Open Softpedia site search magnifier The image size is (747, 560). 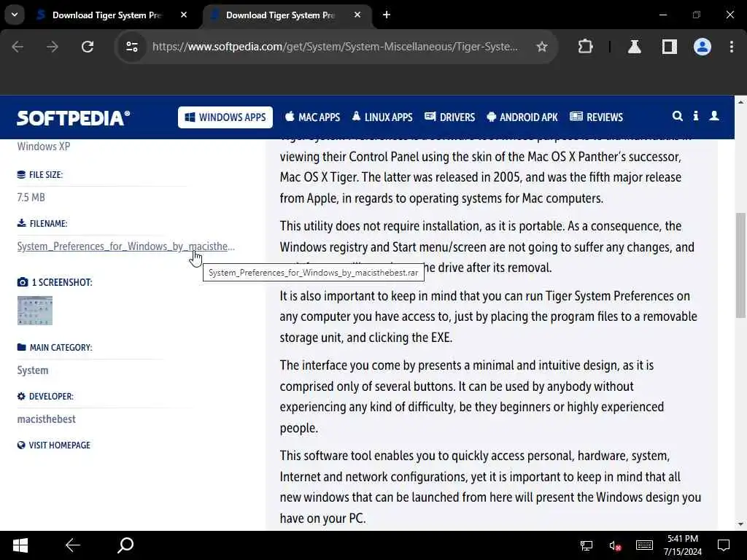tap(677, 116)
